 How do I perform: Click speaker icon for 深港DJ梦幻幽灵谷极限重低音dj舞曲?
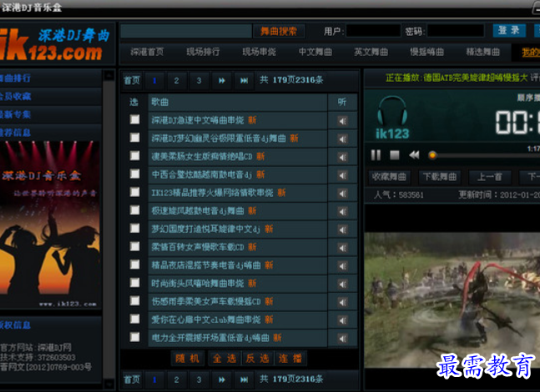click(343, 138)
